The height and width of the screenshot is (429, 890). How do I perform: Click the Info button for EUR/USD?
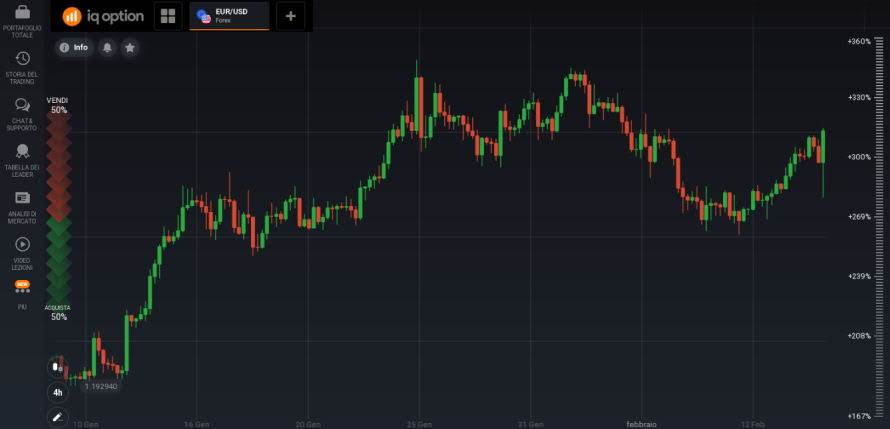(74, 47)
